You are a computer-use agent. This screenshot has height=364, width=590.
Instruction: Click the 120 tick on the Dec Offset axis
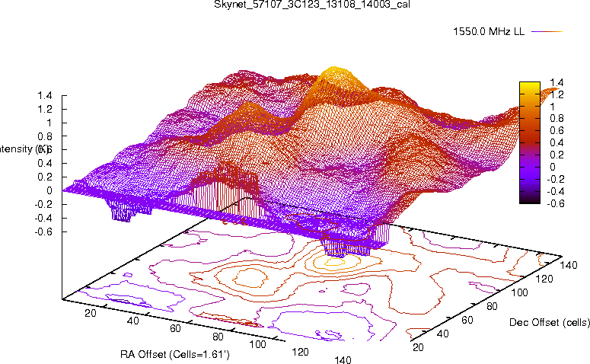(544, 279)
